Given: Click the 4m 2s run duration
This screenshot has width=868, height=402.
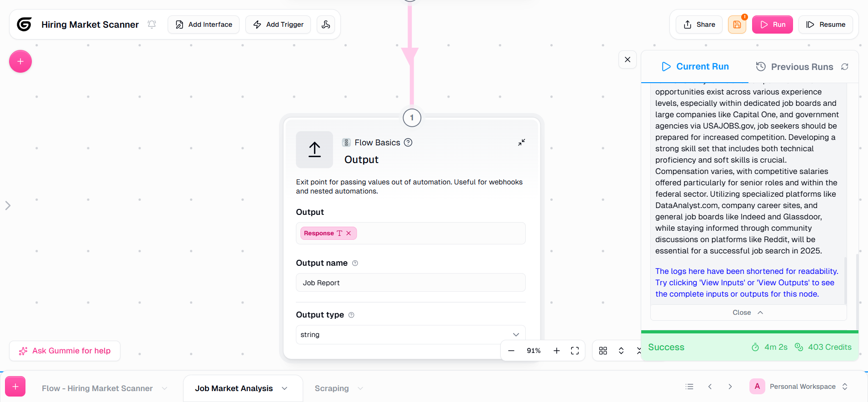Looking at the screenshot, I should pos(769,347).
